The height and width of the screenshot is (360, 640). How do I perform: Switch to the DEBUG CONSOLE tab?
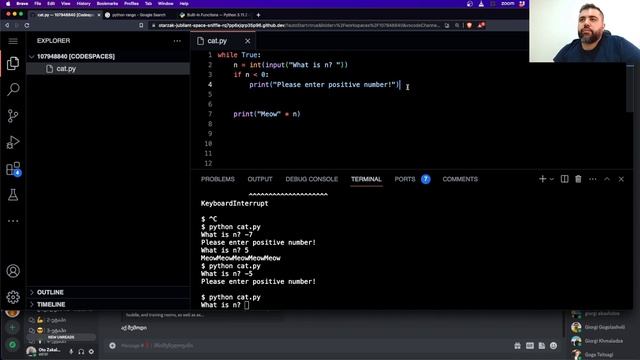[x=311, y=179]
